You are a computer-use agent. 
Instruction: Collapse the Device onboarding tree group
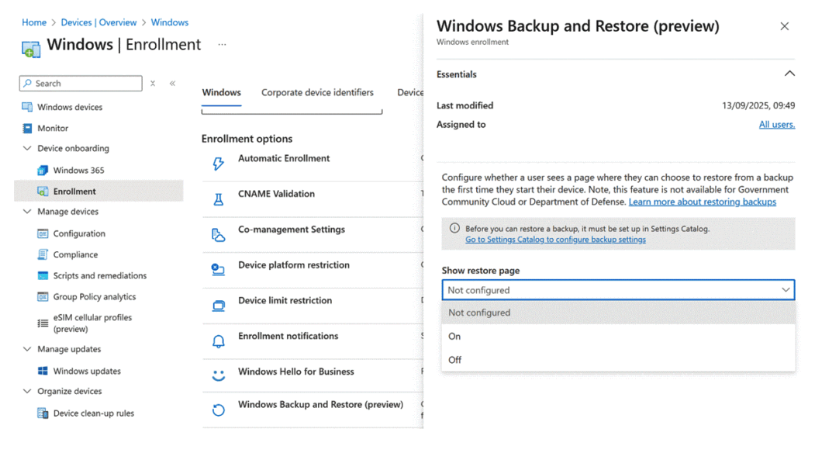(x=27, y=149)
